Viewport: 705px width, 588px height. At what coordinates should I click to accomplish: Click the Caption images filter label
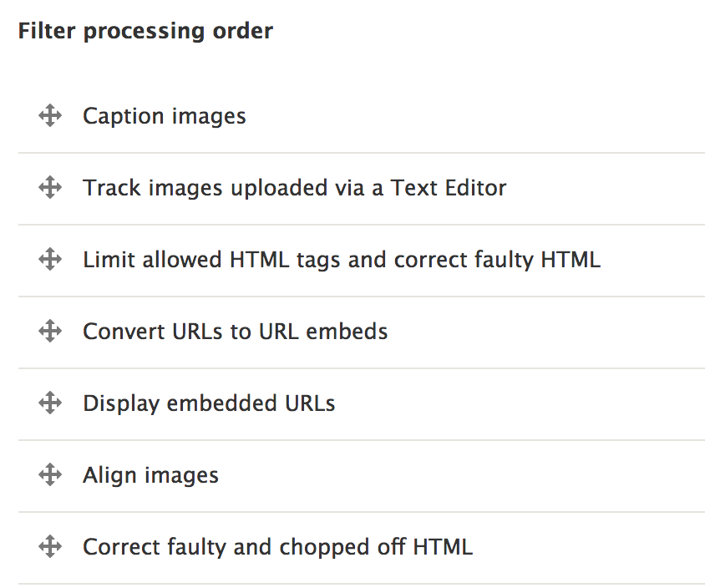pyautogui.click(x=164, y=116)
